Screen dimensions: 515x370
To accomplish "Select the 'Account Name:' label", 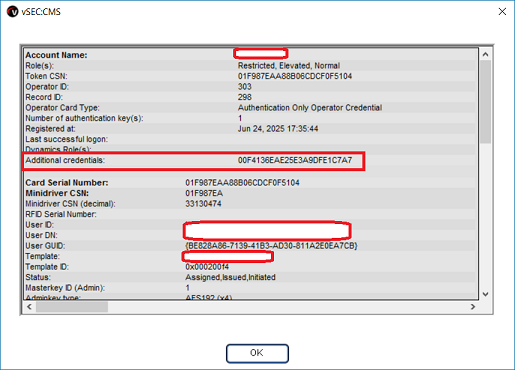I will (56, 55).
